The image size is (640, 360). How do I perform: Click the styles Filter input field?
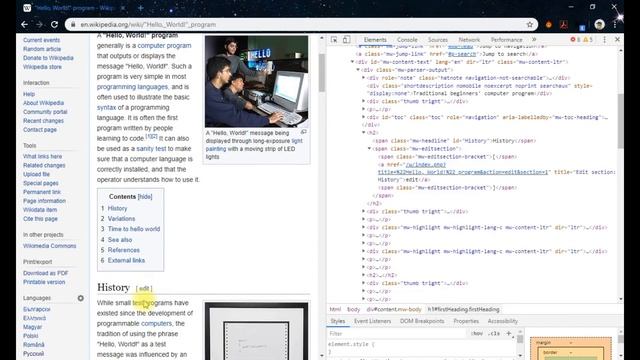pyautogui.click(x=396, y=333)
